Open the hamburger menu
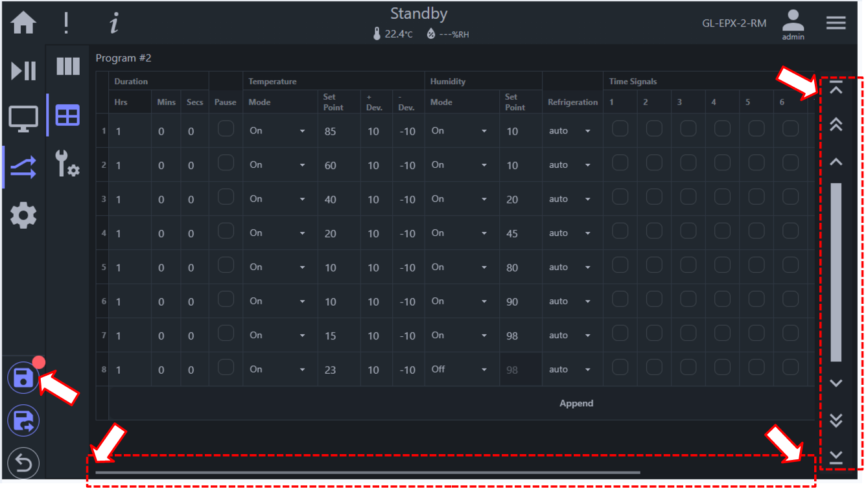Viewport: 868px width, 493px height. click(836, 23)
